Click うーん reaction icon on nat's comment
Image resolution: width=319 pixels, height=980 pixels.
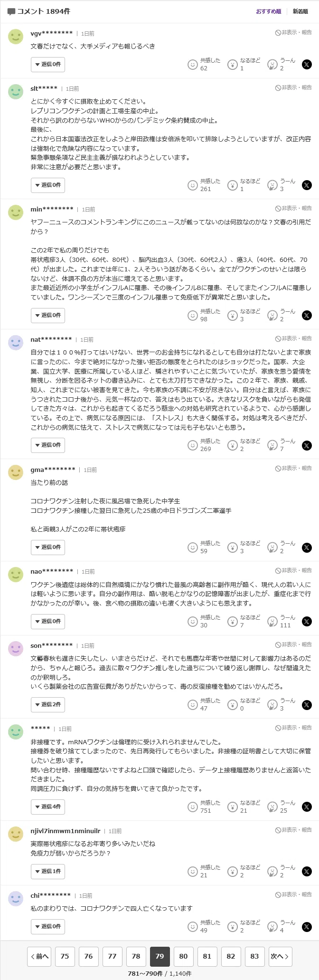[272, 445]
